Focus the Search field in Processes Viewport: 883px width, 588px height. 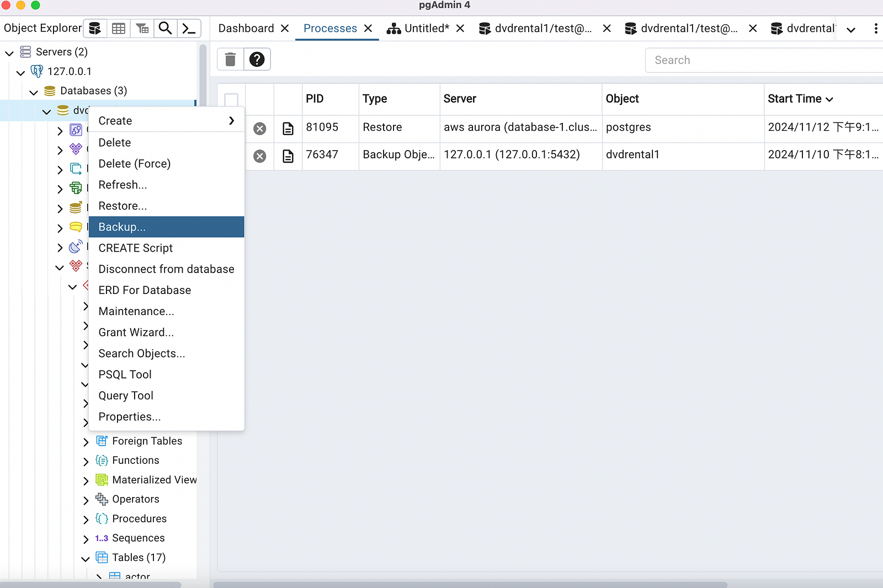point(764,60)
